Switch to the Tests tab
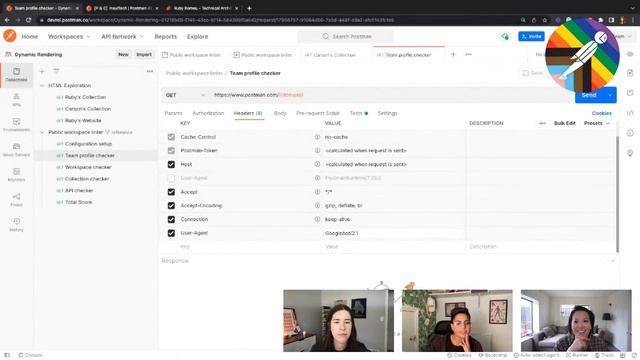This screenshot has height=360, width=640. (x=358, y=113)
